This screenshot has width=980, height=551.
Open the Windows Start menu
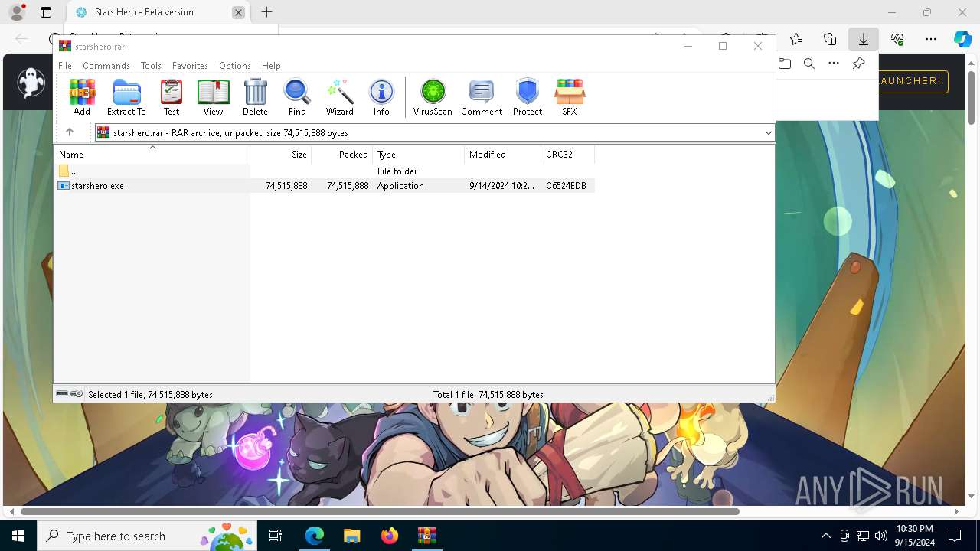click(x=18, y=536)
